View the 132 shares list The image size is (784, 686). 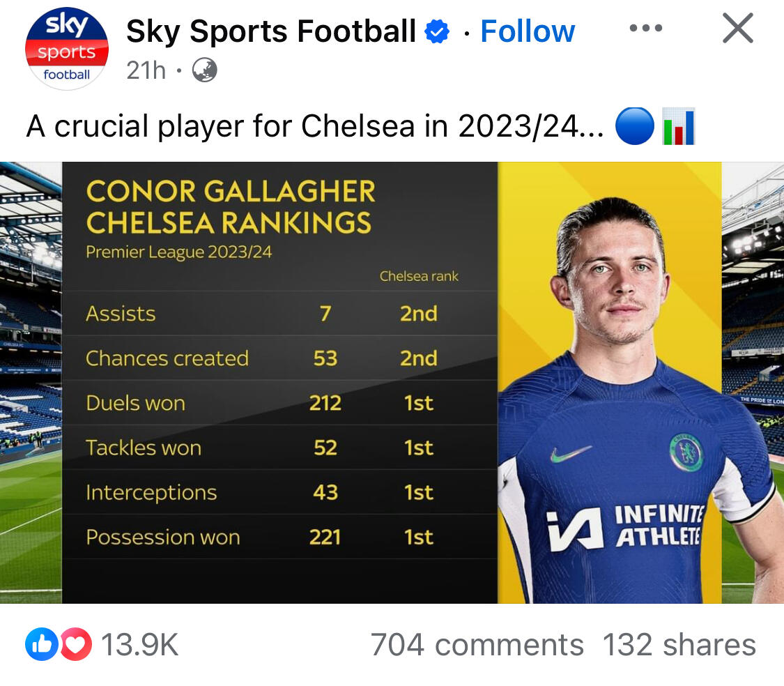[679, 645]
